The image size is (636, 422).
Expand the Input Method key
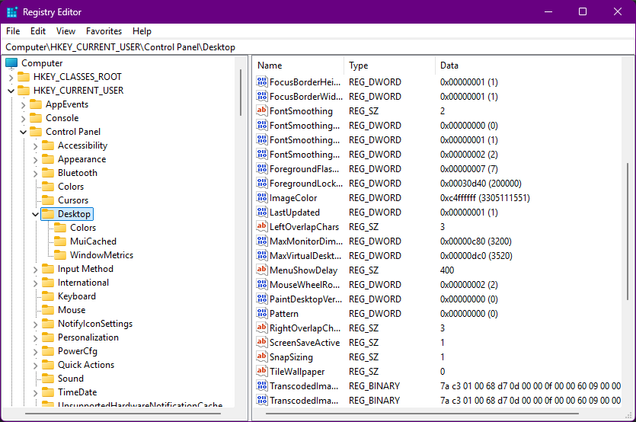click(x=35, y=269)
